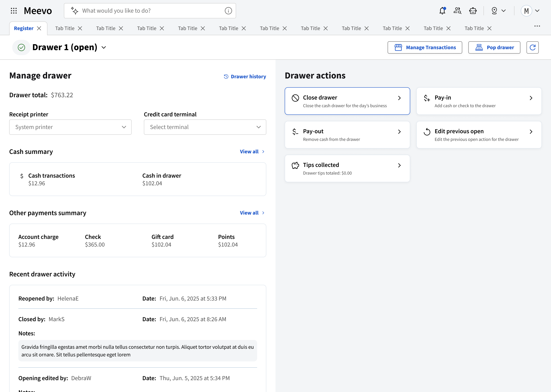Click the Pay-out dollar minus icon
The width and height of the screenshot is (551, 392).
click(295, 131)
